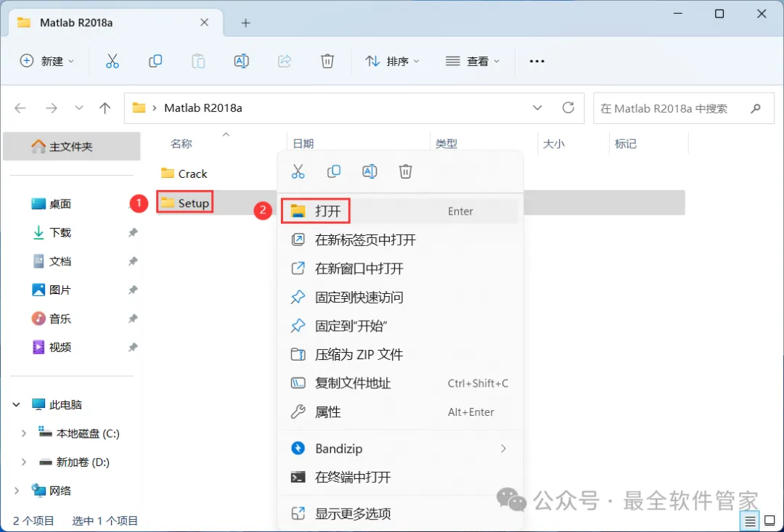This screenshot has width=784, height=532.
Task: Click the Paste icon in the top toolbar
Action: click(x=198, y=61)
